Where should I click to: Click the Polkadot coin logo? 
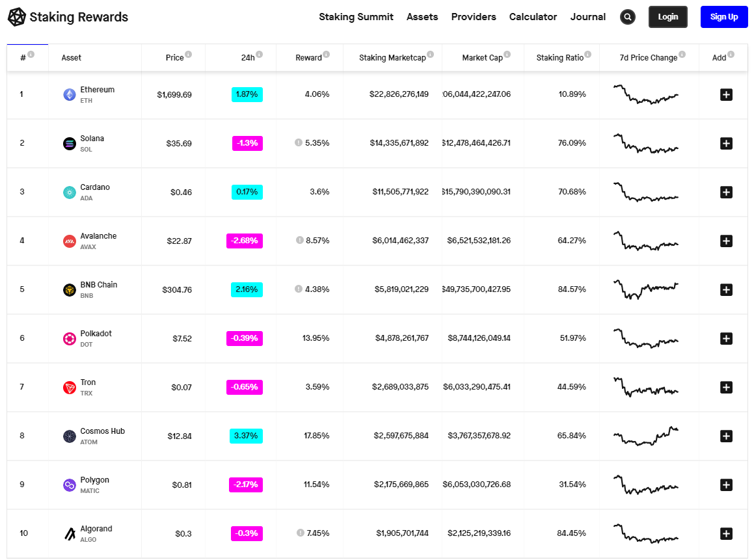[x=69, y=339]
